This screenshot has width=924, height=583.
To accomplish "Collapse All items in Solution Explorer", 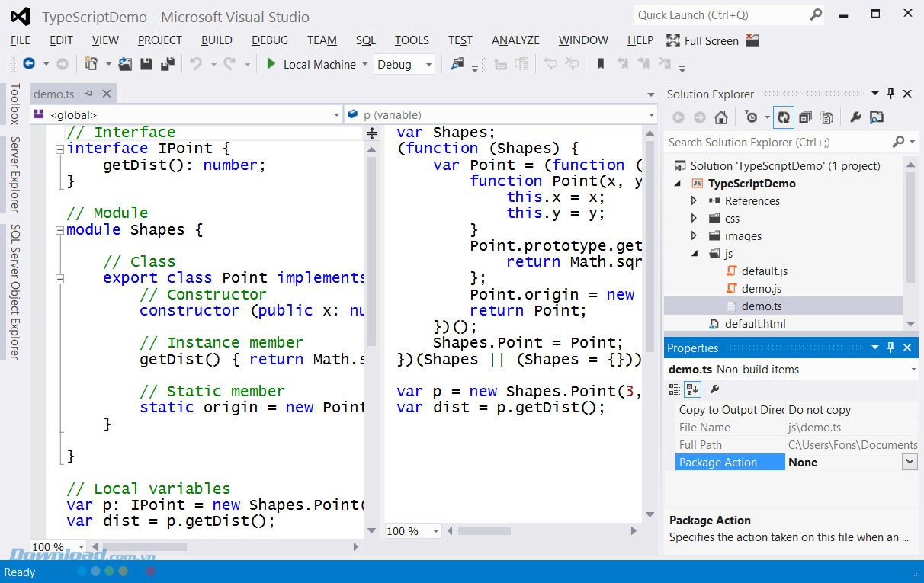I will coord(805,117).
